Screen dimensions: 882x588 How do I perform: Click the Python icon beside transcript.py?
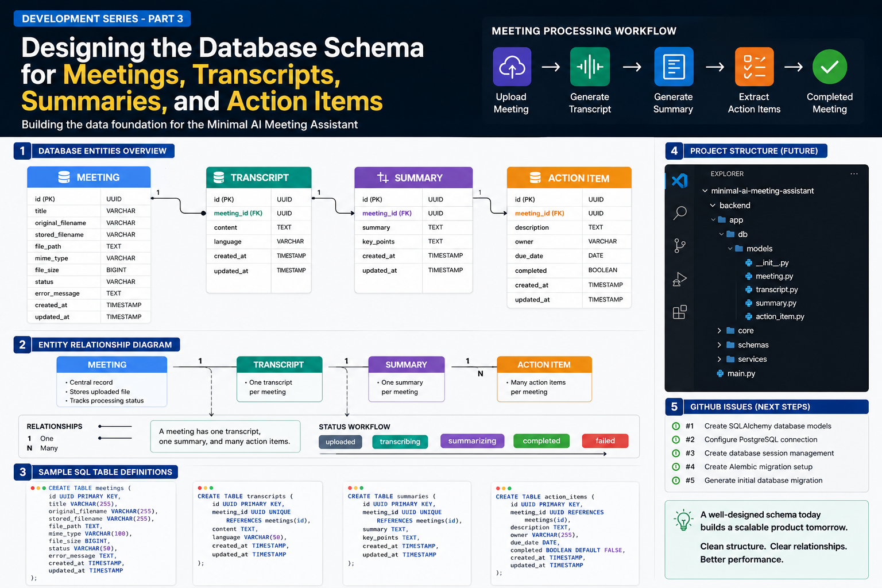tap(749, 289)
